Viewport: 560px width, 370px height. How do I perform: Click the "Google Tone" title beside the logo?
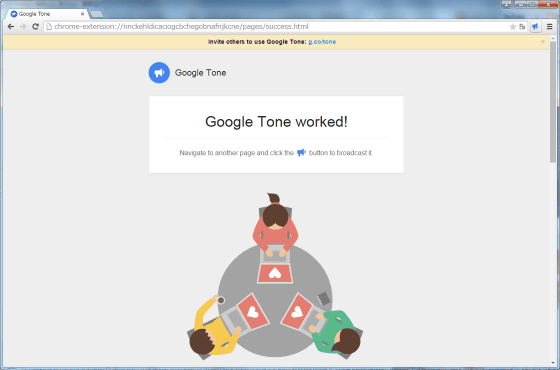[200, 72]
